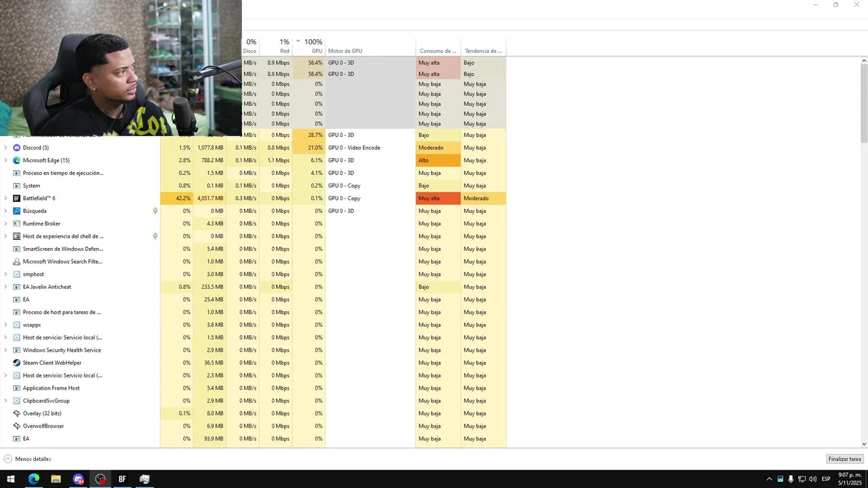Click the Windows Security Health Service icon
The width and height of the screenshot is (868, 488).
coord(17,350)
